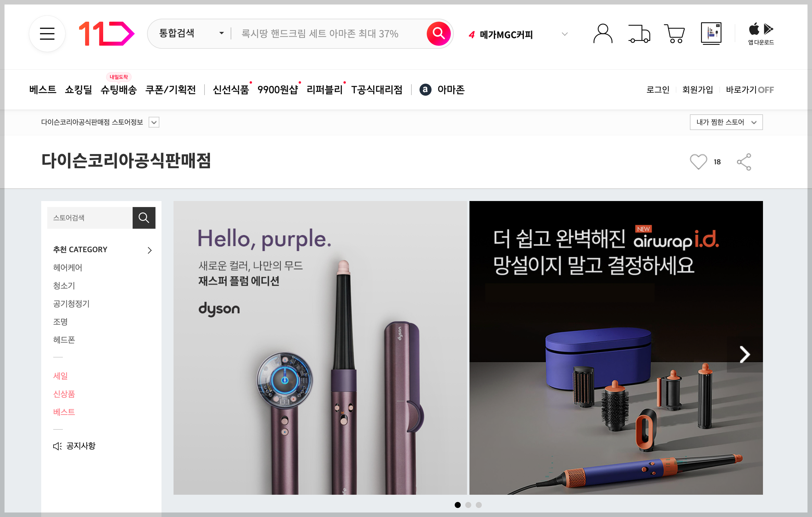
Task: Share the store via share icon
Action: pyautogui.click(x=744, y=162)
